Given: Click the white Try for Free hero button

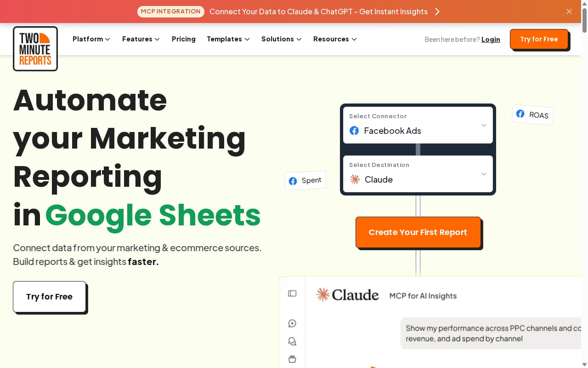Looking at the screenshot, I should 49,297.
